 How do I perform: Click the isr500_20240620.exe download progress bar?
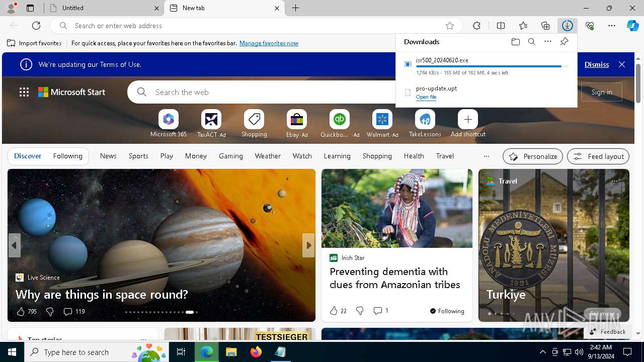[x=493, y=66]
